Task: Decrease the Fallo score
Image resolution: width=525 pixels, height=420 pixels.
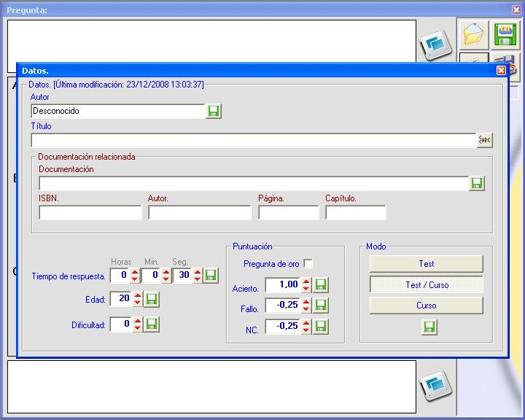Action: 306,309
